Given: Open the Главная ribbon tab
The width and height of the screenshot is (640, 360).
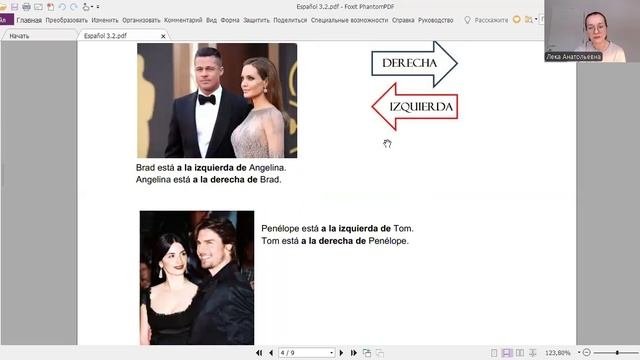Looking at the screenshot, I should 29,20.
